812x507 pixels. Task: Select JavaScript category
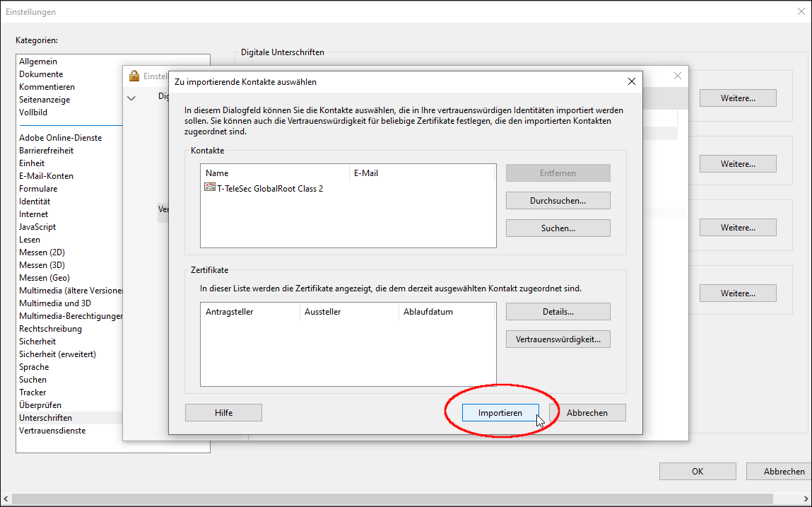37,226
